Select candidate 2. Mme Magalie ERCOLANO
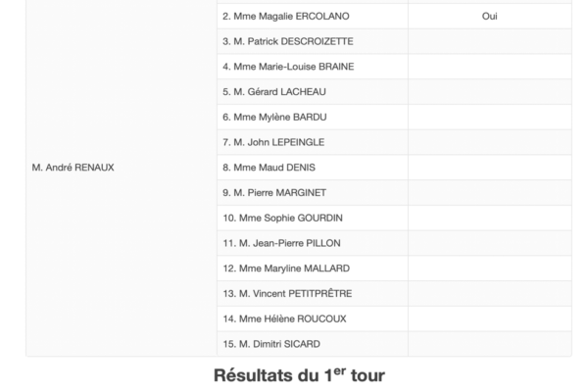The width and height of the screenshot is (588, 392). [x=286, y=16]
